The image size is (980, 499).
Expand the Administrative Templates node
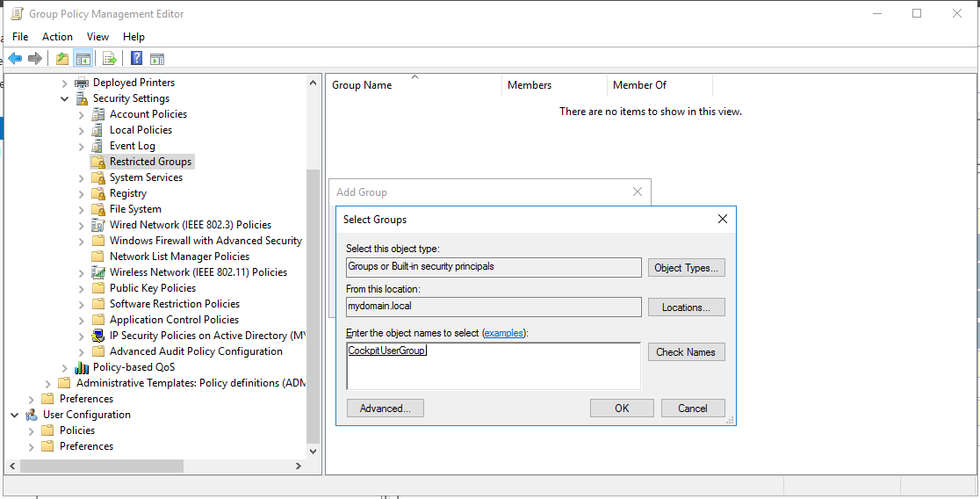pyautogui.click(x=48, y=383)
